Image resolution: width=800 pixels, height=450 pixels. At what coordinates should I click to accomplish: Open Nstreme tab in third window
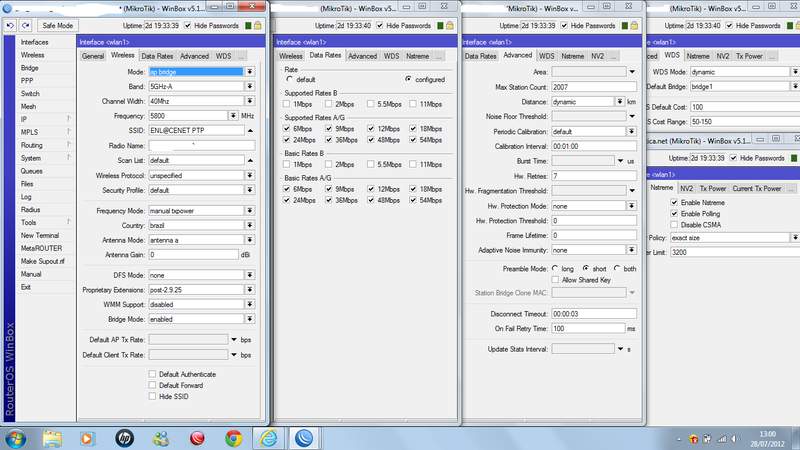click(572, 56)
